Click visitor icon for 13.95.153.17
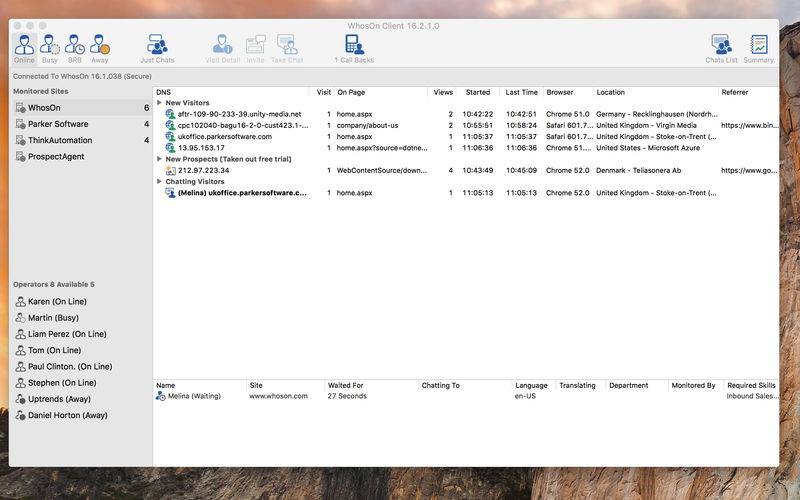This screenshot has height=500, width=800. tap(170, 148)
